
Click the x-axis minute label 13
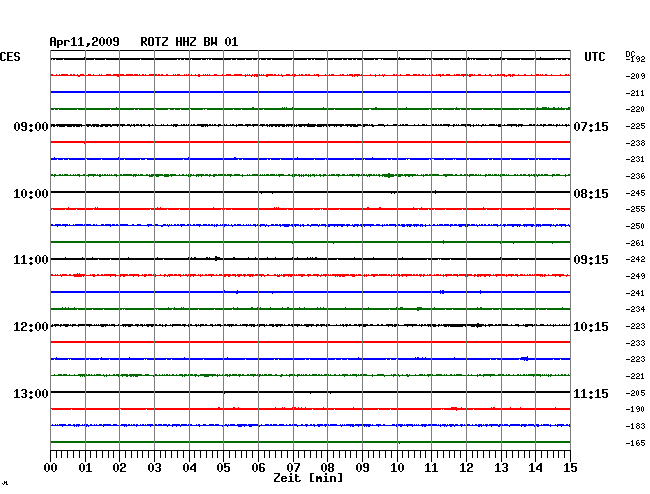click(x=501, y=468)
